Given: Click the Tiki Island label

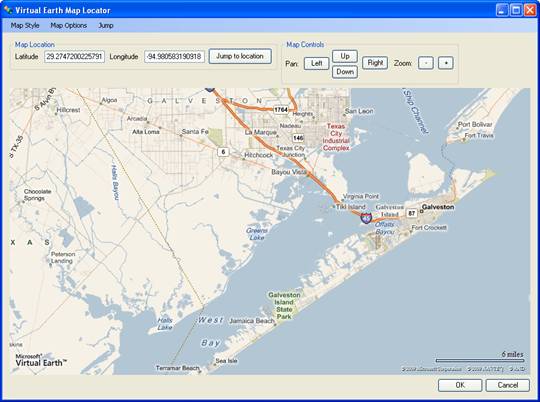Looking at the screenshot, I should tap(350, 207).
